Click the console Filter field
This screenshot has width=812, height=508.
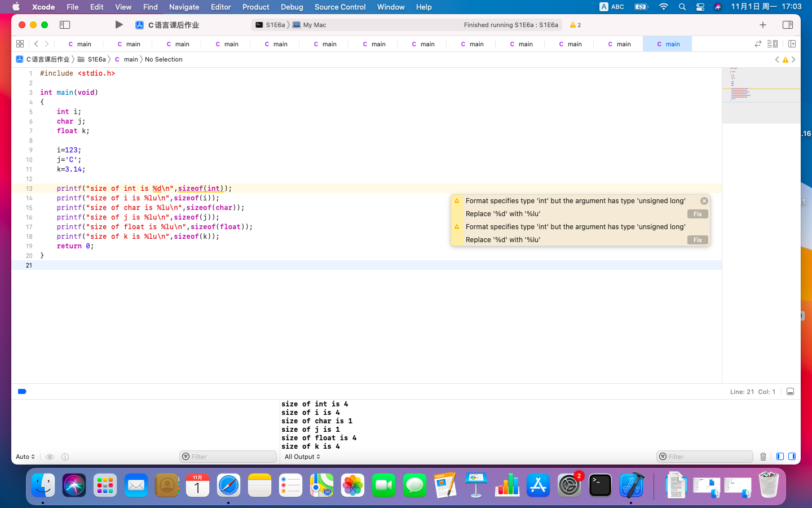pos(705,457)
